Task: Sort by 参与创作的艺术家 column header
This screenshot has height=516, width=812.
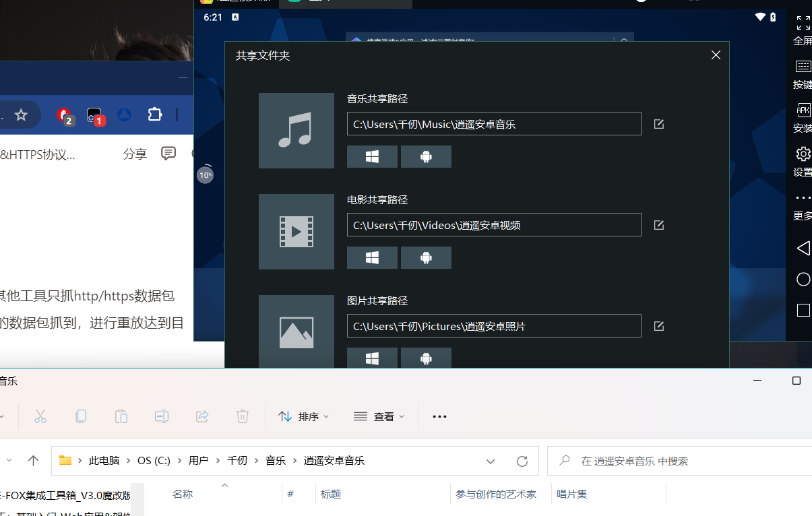Action: click(496, 494)
